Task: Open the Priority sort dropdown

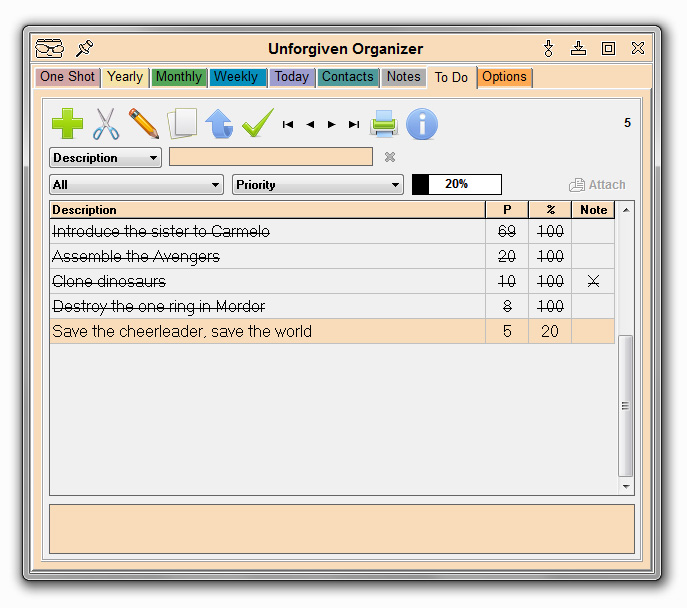Action: click(x=318, y=185)
